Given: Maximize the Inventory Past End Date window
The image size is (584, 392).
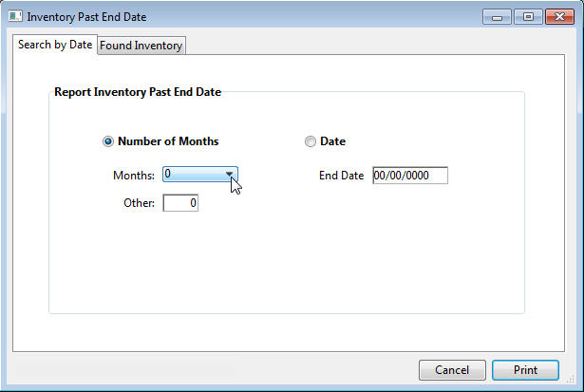Looking at the screenshot, I should 528,17.
